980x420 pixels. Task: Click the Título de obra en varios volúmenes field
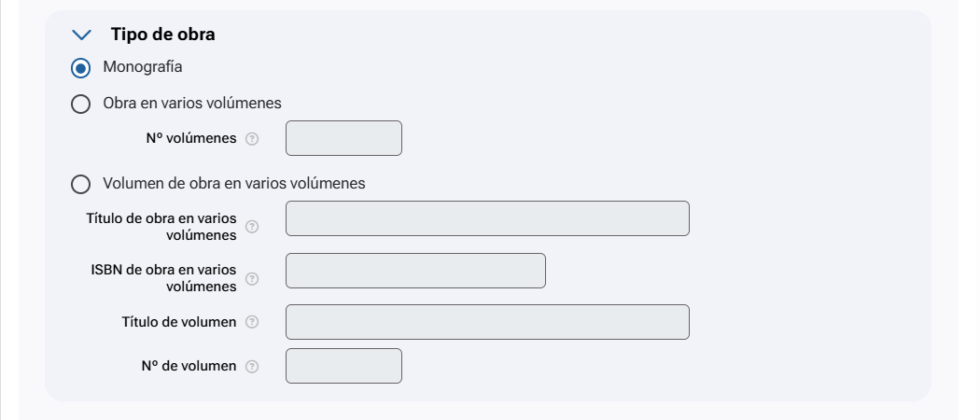[487, 218]
